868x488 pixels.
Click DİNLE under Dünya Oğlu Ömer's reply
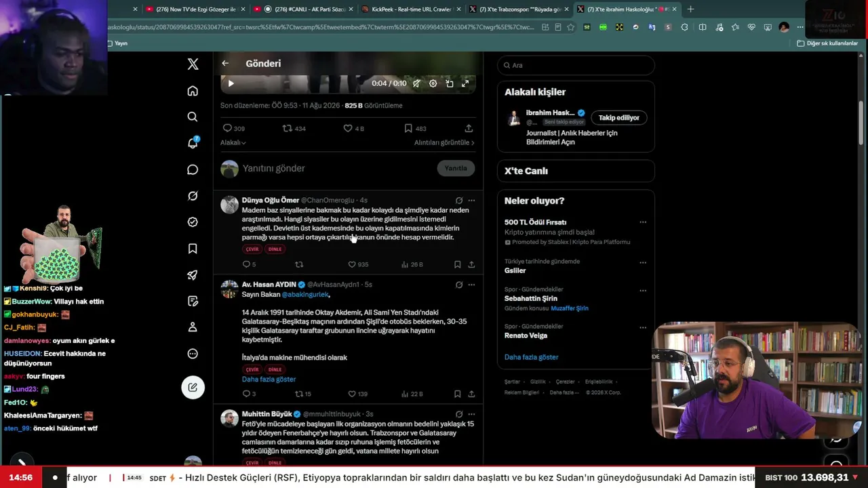point(275,249)
